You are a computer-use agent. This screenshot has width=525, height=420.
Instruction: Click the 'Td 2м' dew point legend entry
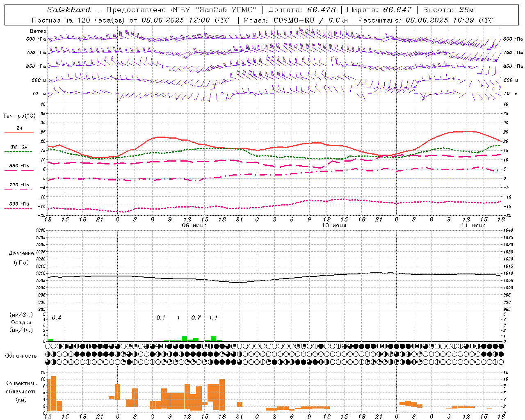[x=19, y=147]
